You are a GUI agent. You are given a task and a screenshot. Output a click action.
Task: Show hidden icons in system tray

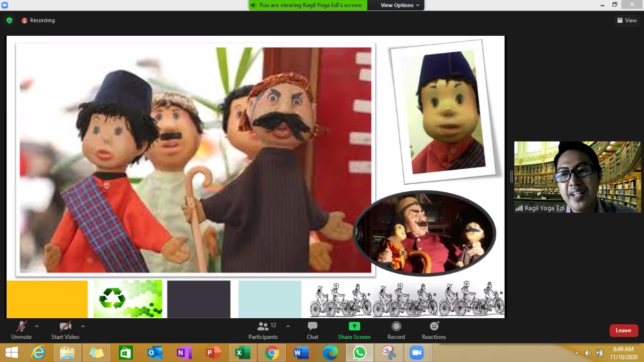[577, 353]
